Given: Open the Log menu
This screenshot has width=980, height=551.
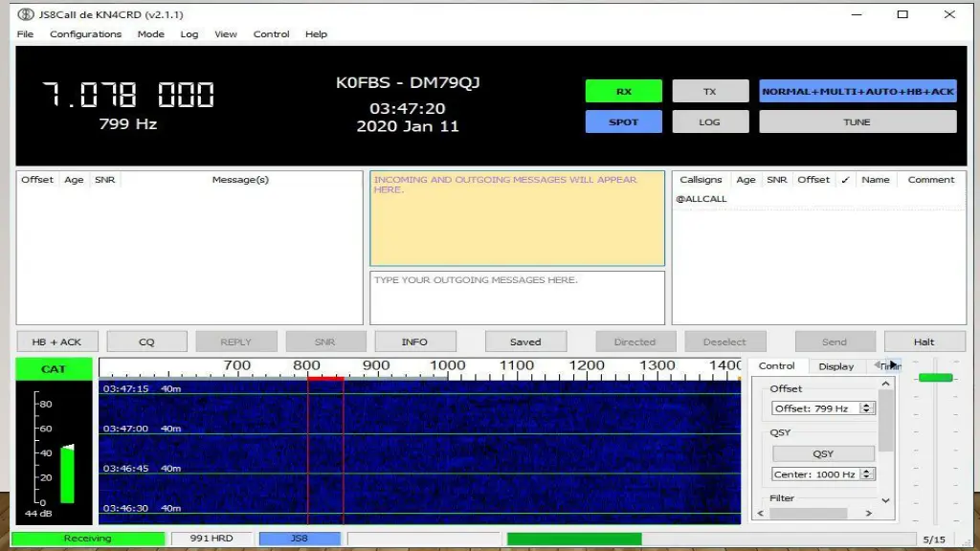Looking at the screenshot, I should [x=189, y=34].
